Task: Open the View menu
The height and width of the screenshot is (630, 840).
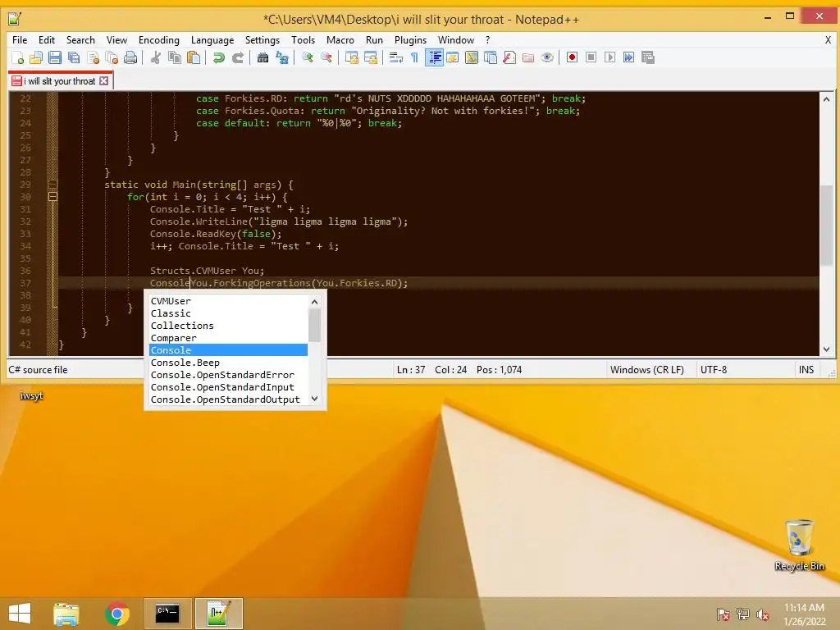Action: click(x=116, y=40)
